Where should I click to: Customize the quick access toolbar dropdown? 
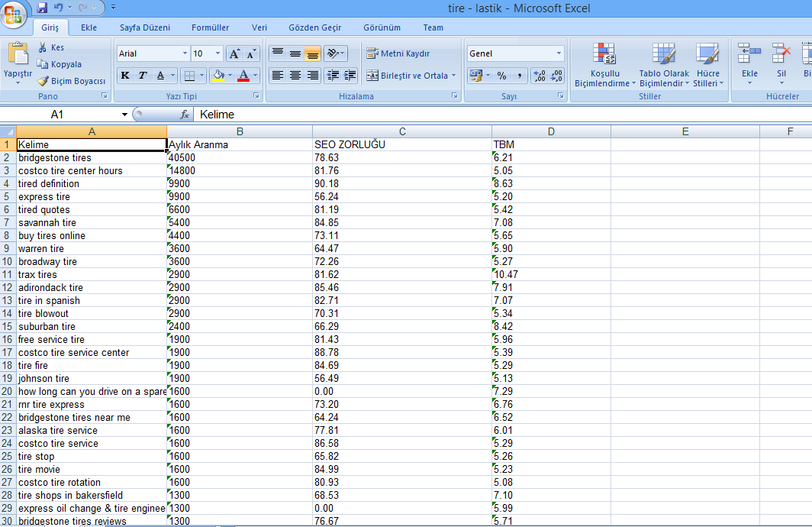pyautogui.click(x=114, y=8)
